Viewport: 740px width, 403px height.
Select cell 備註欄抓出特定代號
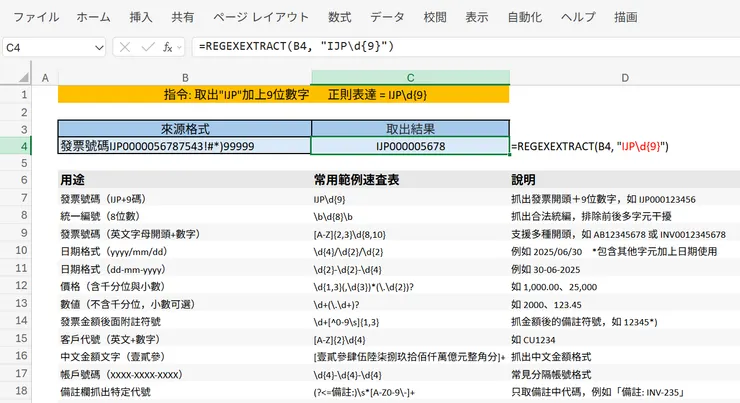click(x=185, y=392)
